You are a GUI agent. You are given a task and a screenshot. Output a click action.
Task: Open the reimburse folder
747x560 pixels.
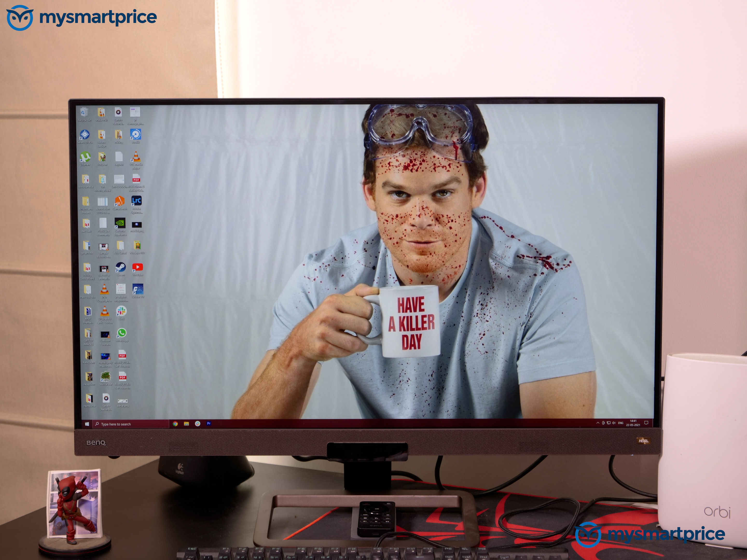(x=89, y=401)
